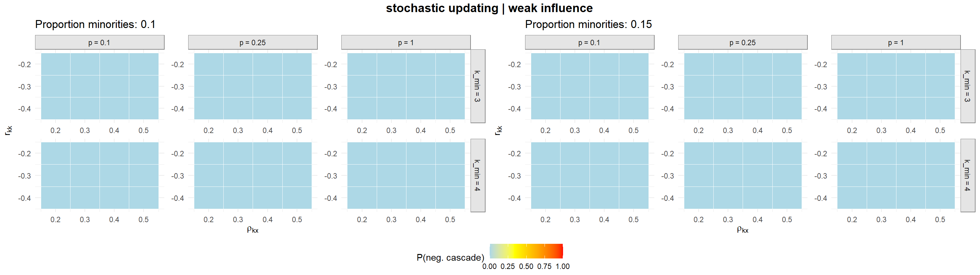This screenshot has width=980, height=275.
Task: Click 'p = 0.1' strip under minorities 0.15
Action: (589, 43)
